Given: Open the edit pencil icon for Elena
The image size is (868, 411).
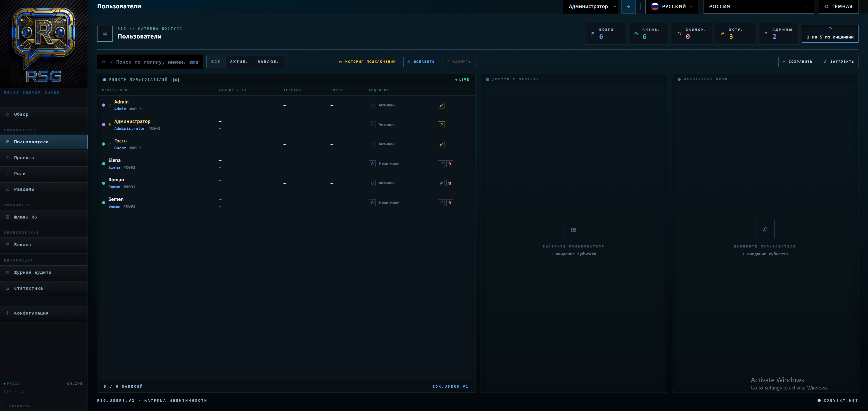Looking at the screenshot, I should [441, 163].
